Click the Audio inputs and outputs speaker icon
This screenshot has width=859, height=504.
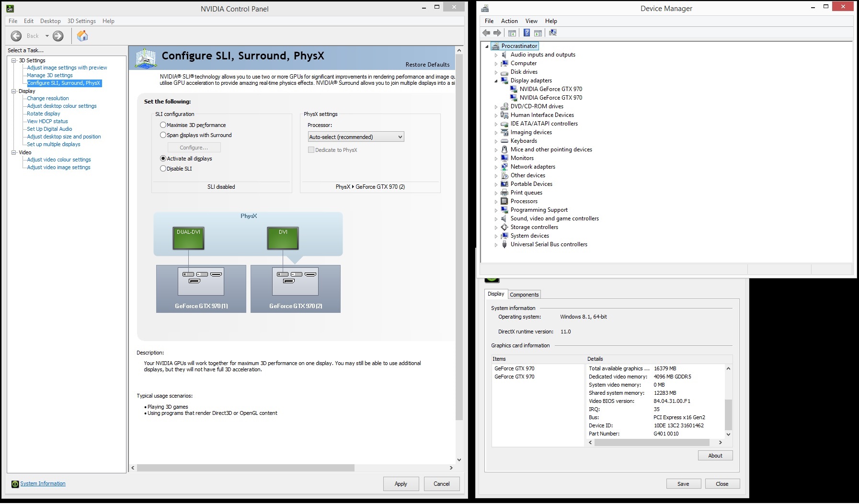pyautogui.click(x=504, y=55)
